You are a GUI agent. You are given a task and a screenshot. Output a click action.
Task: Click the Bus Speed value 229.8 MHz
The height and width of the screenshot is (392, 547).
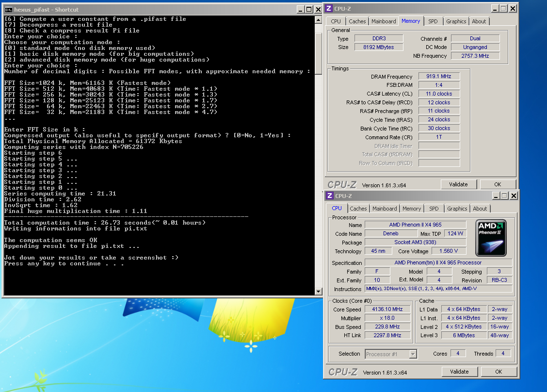tap(387, 327)
